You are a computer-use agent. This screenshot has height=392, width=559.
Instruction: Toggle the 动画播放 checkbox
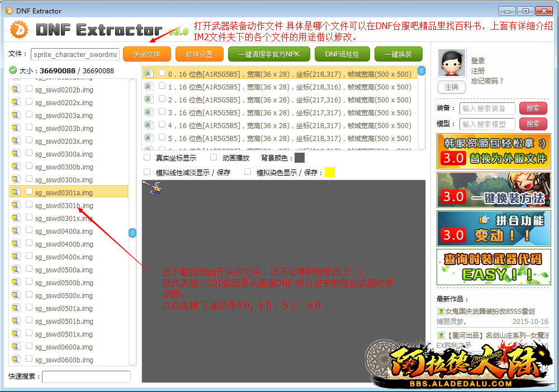(x=214, y=158)
